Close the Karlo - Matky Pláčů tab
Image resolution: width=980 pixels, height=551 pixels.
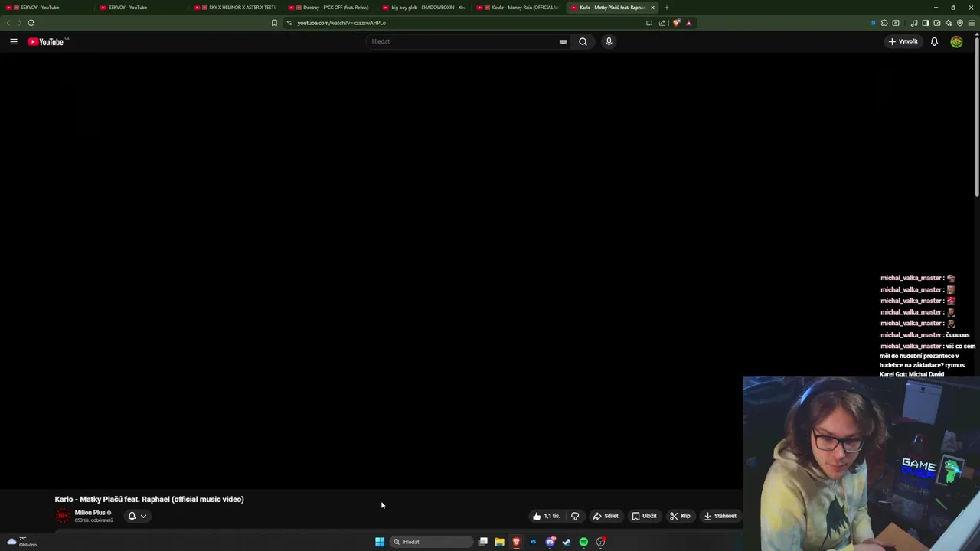652,8
